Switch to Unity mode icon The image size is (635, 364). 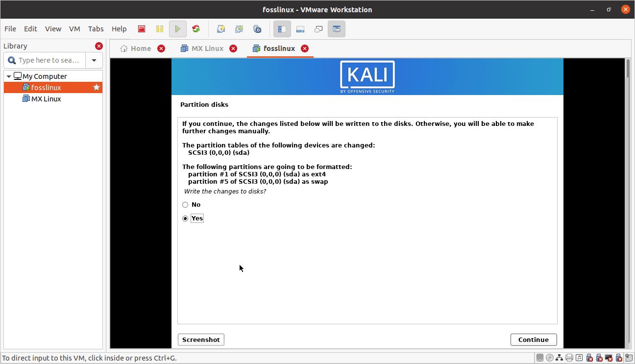point(318,29)
